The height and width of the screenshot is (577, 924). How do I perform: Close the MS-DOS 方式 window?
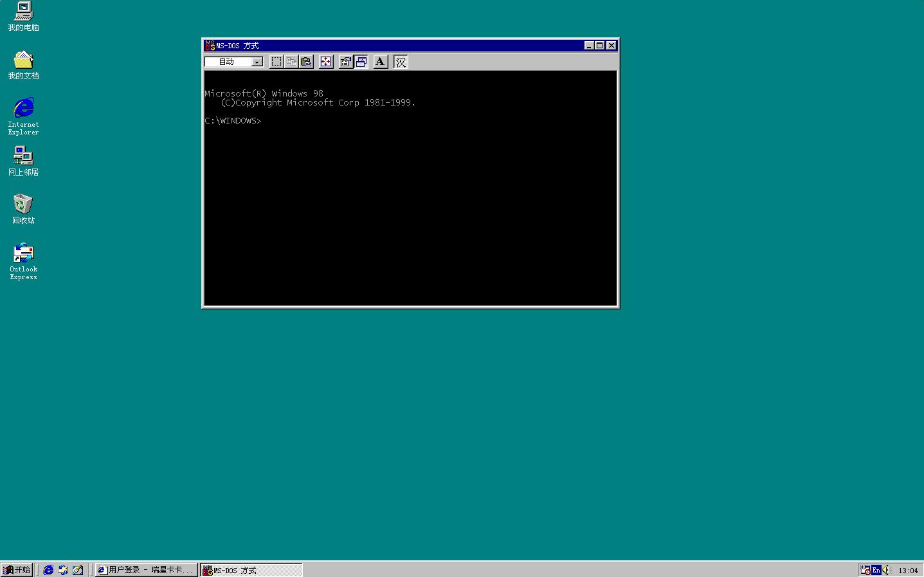click(x=611, y=46)
